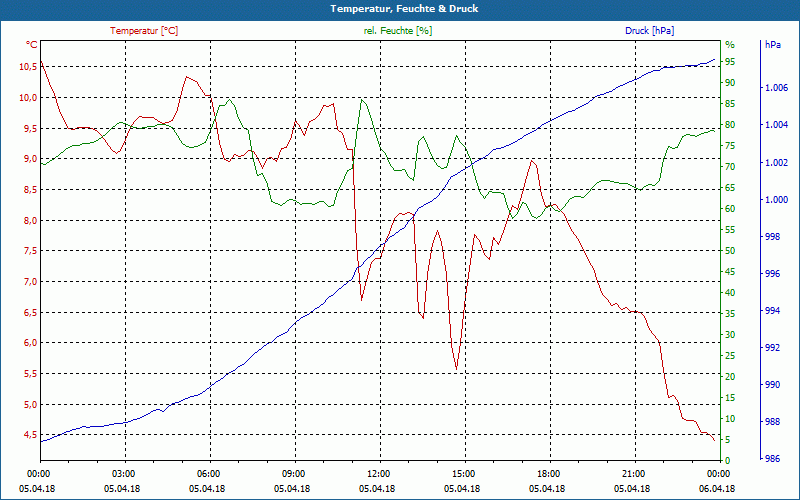The height and width of the screenshot is (500, 800).
Task: Select the green '80' humidity axis value
Action: point(730,125)
